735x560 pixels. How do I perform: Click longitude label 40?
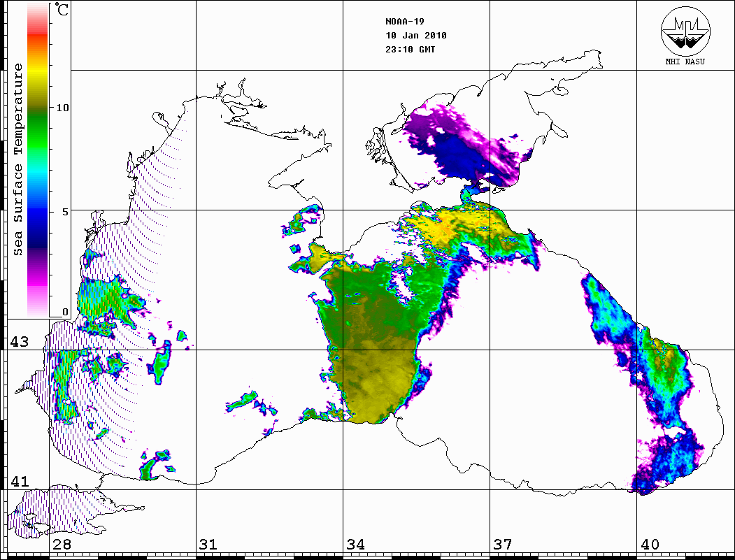coord(650,545)
